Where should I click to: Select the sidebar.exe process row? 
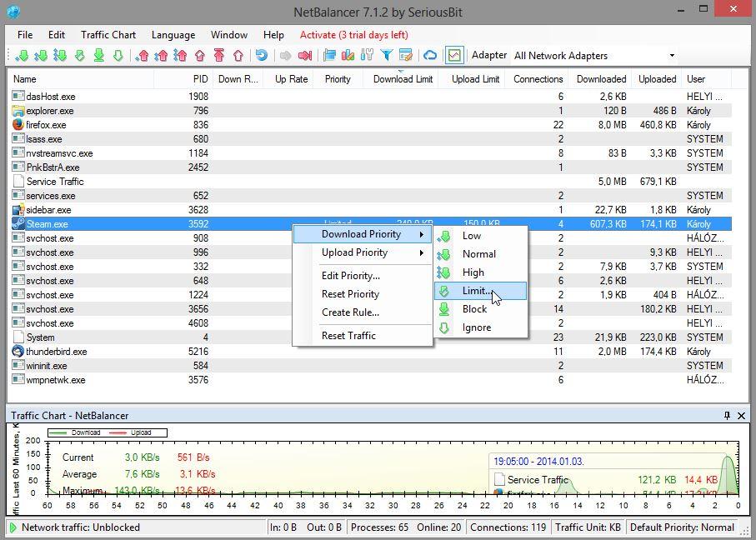(370, 210)
